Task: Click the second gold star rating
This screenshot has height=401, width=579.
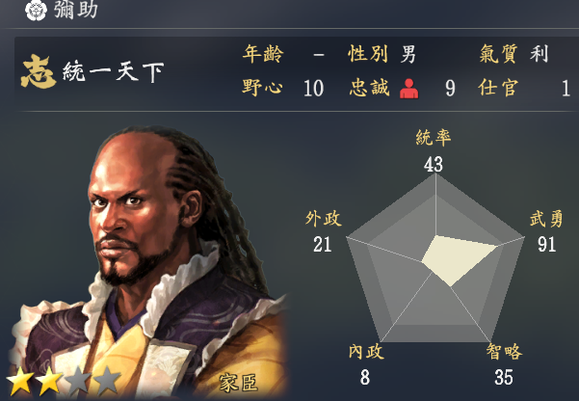Action: pyautogui.click(x=49, y=380)
